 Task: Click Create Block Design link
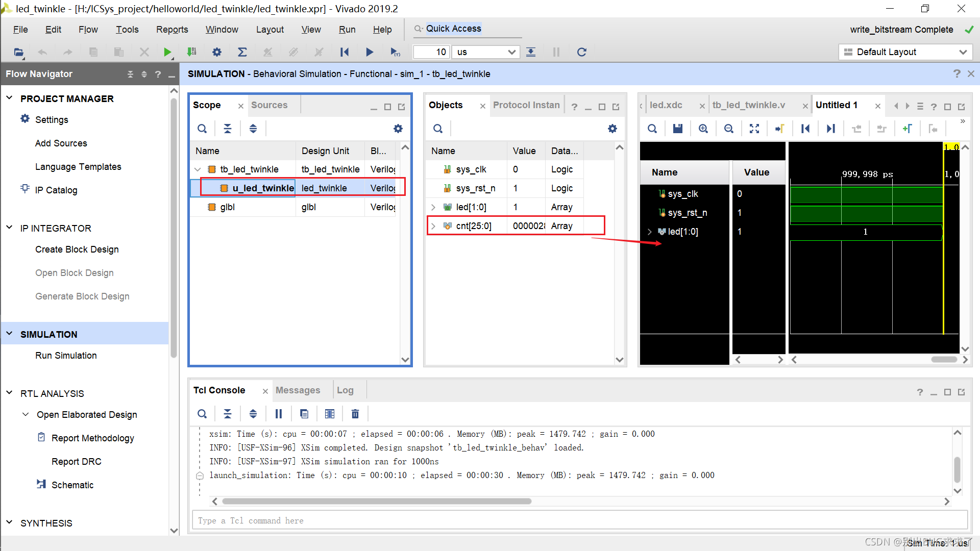[77, 249]
